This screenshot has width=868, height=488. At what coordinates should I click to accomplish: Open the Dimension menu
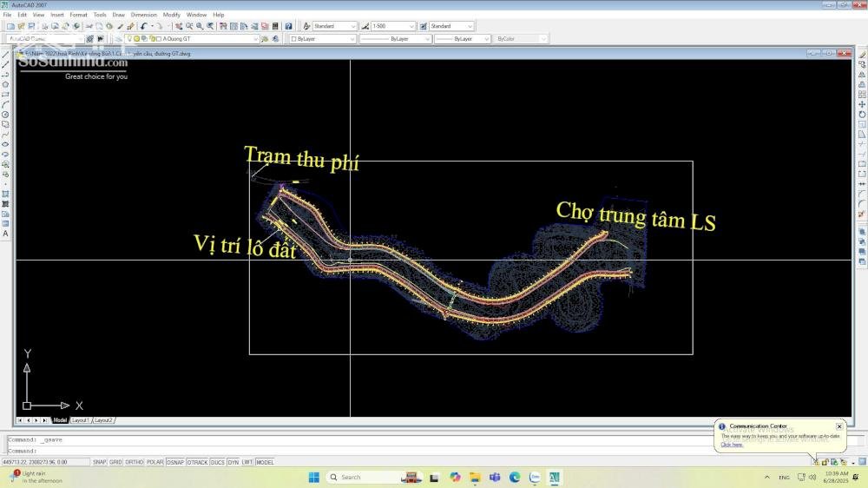coord(144,15)
